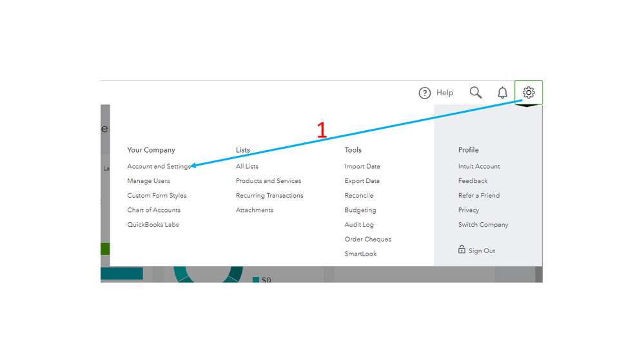The image size is (644, 362).
Task: Open Account and Settings
Action: coord(159,166)
